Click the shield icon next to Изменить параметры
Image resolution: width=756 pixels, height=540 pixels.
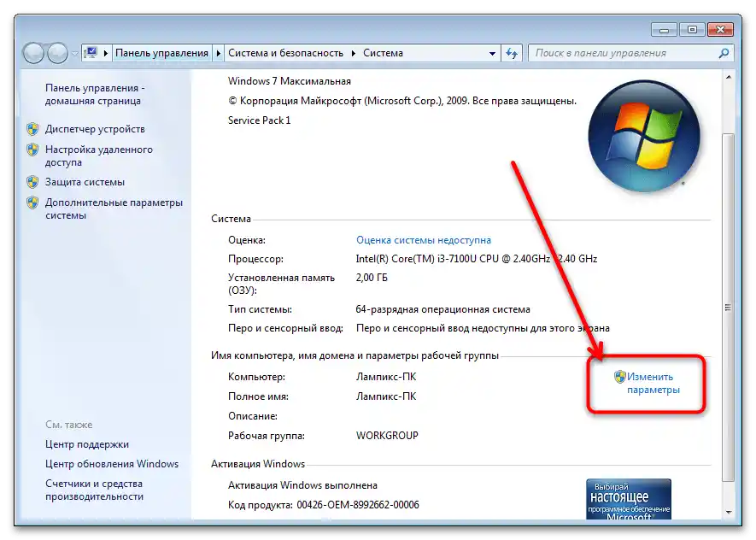tap(619, 377)
